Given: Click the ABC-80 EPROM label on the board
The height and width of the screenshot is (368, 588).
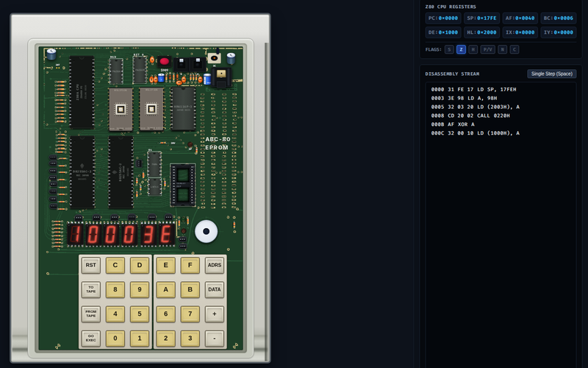Looking at the screenshot, I should [218, 143].
